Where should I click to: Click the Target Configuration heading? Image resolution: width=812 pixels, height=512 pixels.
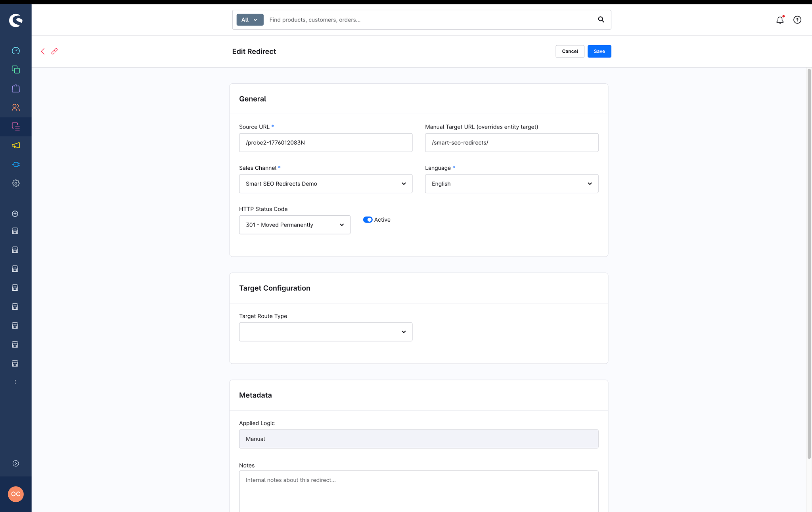(275, 288)
